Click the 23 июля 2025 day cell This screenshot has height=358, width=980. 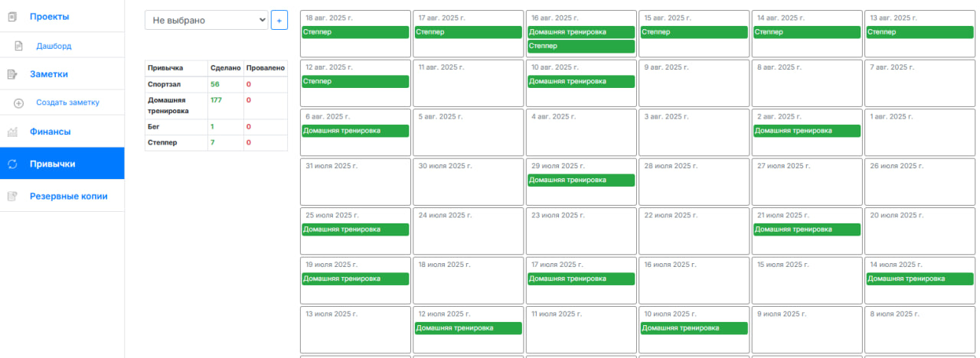tap(581, 231)
